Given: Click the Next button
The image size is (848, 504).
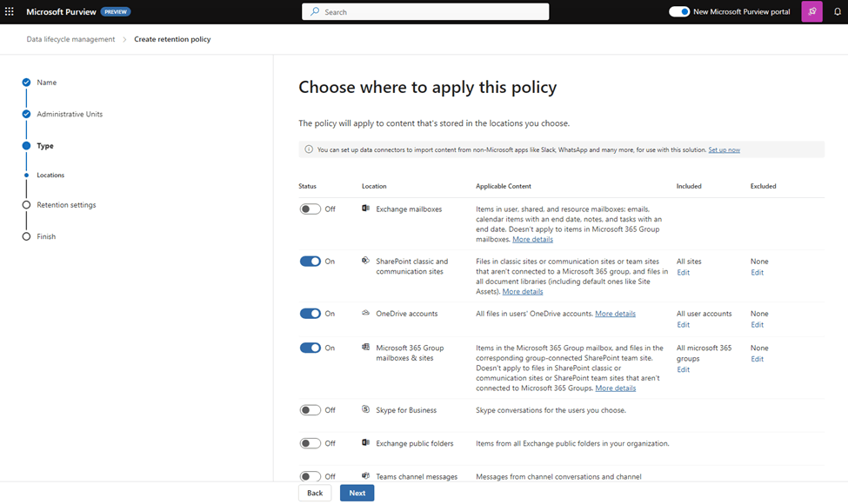Looking at the screenshot, I should (x=357, y=493).
